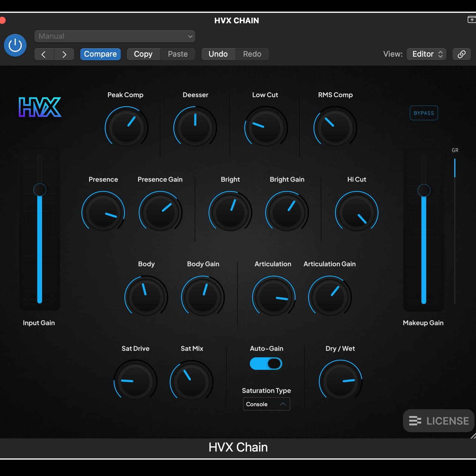Click the link icon button
Viewport: 476px width, 476px height.
(461, 54)
